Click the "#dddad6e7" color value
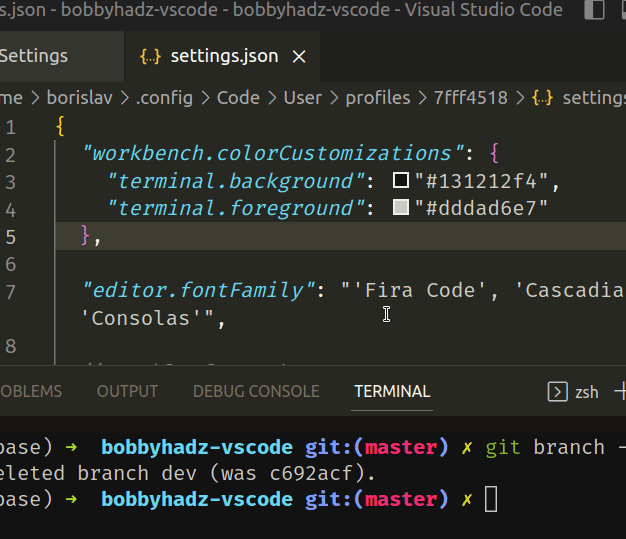The image size is (626, 539). click(481, 208)
